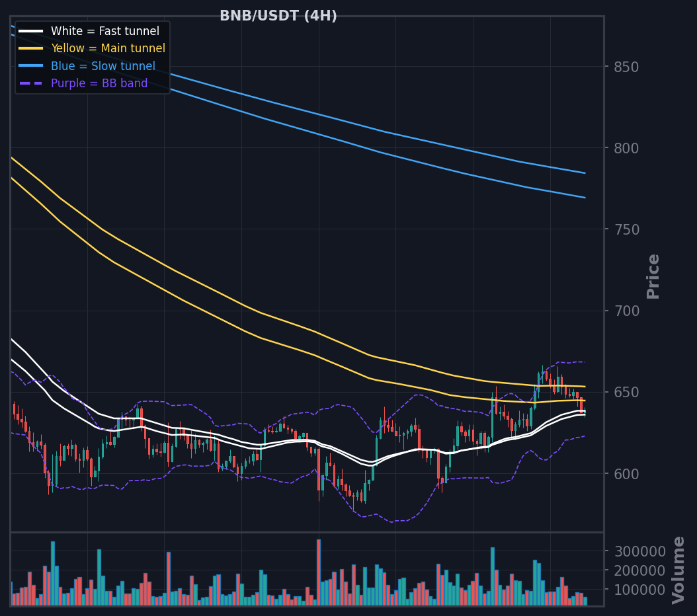
Task: Click the tallest red volume bar at center
Action: tap(319, 572)
